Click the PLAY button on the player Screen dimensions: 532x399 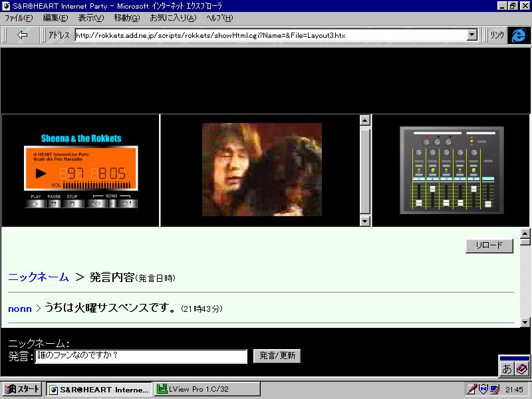[35, 203]
